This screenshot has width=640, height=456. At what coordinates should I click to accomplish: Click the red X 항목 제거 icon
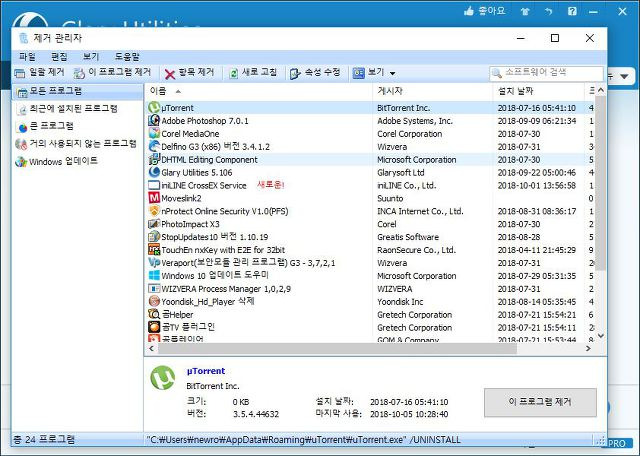170,74
